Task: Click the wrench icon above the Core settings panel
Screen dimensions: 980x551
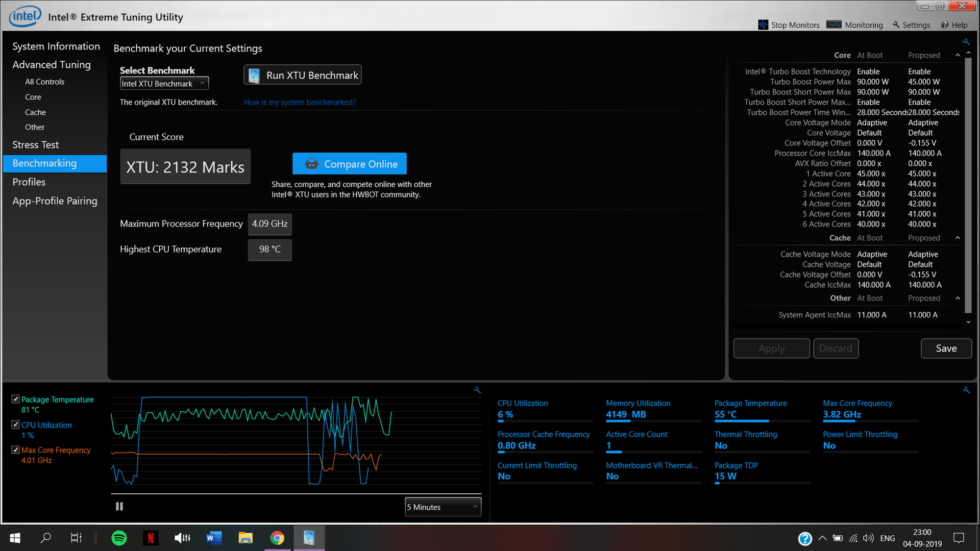Action: [966, 42]
